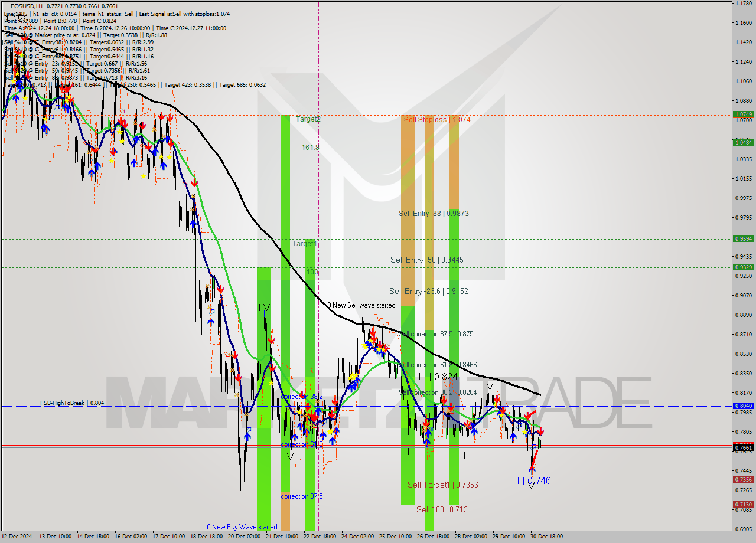The width and height of the screenshot is (756, 543).
Task: Click the 'Sell Target1 | 0.7356' label
Action: point(443,485)
